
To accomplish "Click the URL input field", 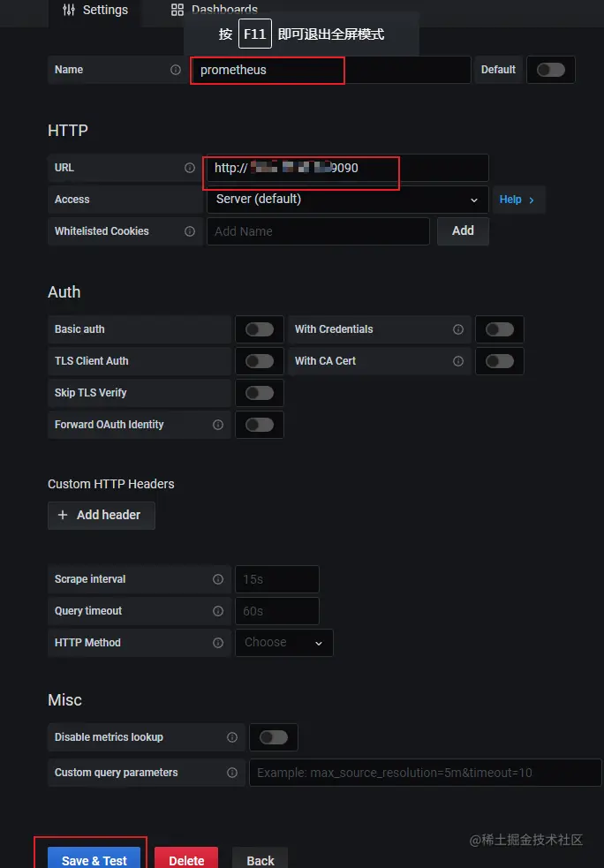I will [x=348, y=168].
